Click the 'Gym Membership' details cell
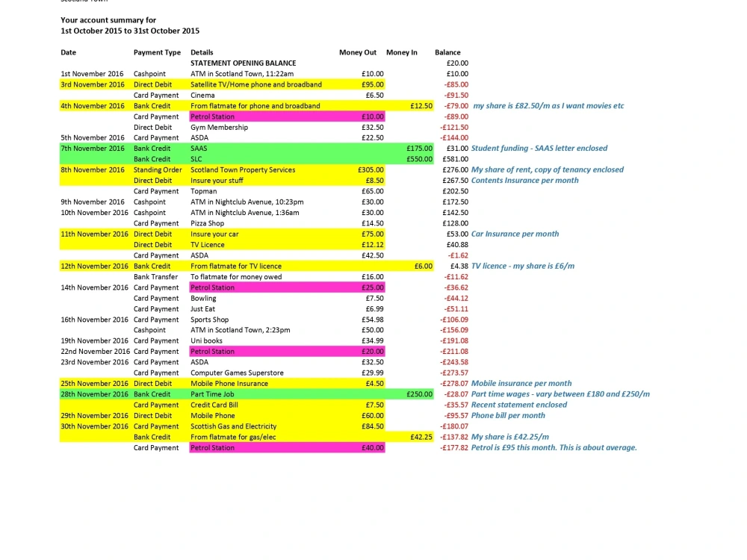 coord(219,127)
